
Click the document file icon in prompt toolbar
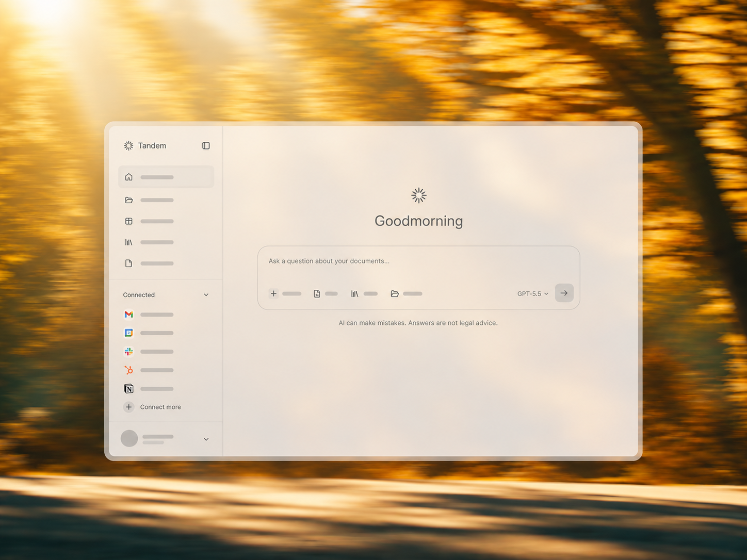317,293
